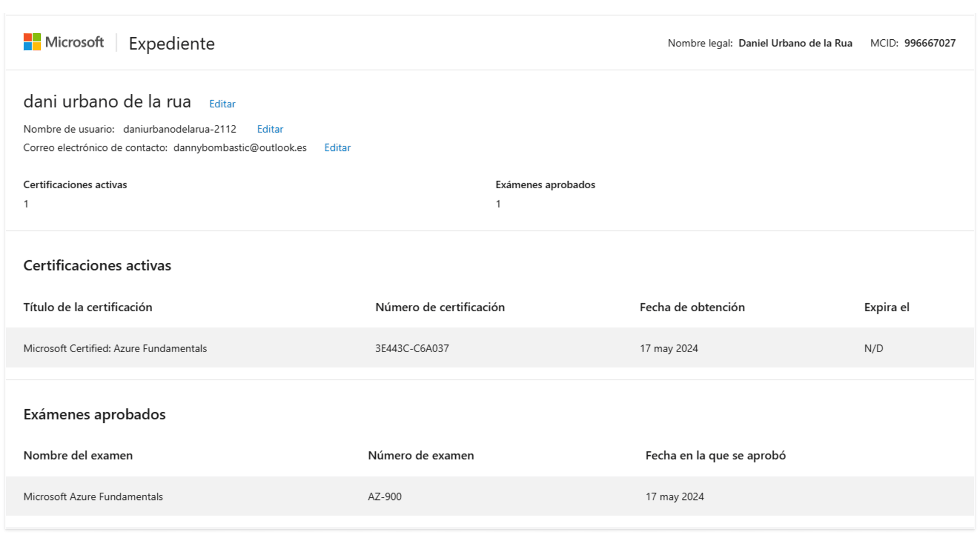Screen dimensions: 980x551
Task: Click Editar next to Nombre de usuario
Action: coord(270,129)
